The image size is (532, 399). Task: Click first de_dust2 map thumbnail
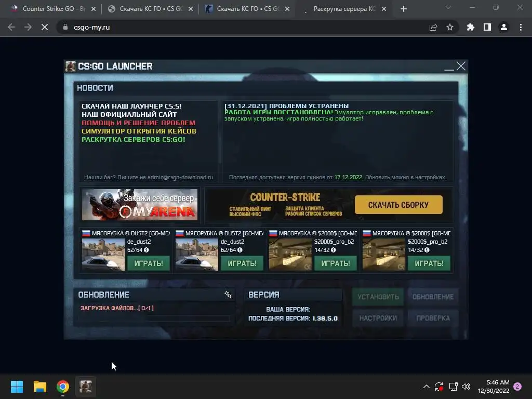click(x=103, y=255)
